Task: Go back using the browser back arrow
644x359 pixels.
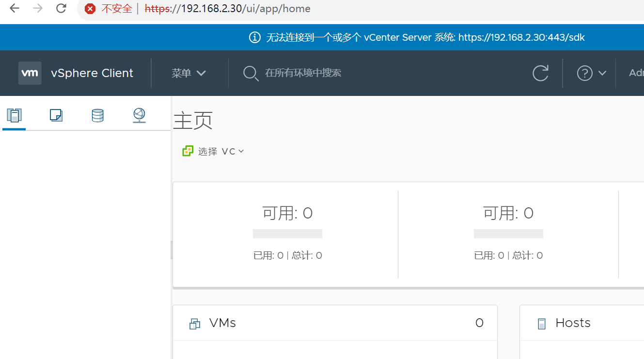Action: 15,8
